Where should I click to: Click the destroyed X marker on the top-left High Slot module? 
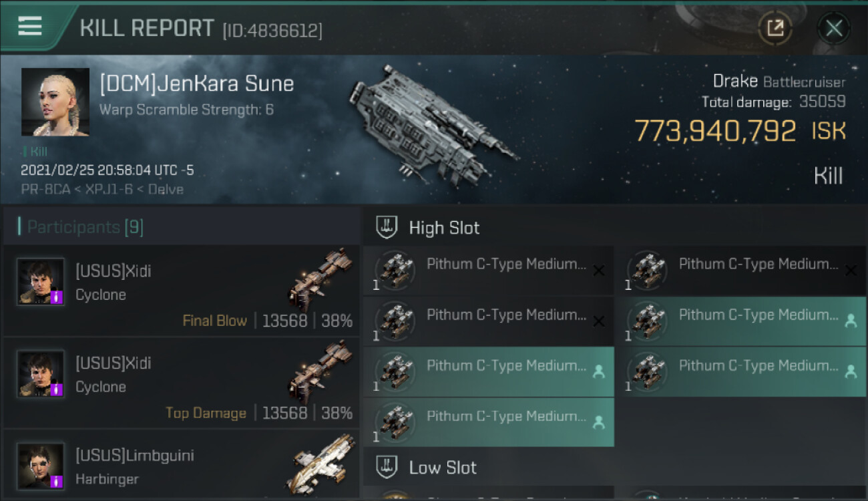pos(599,271)
